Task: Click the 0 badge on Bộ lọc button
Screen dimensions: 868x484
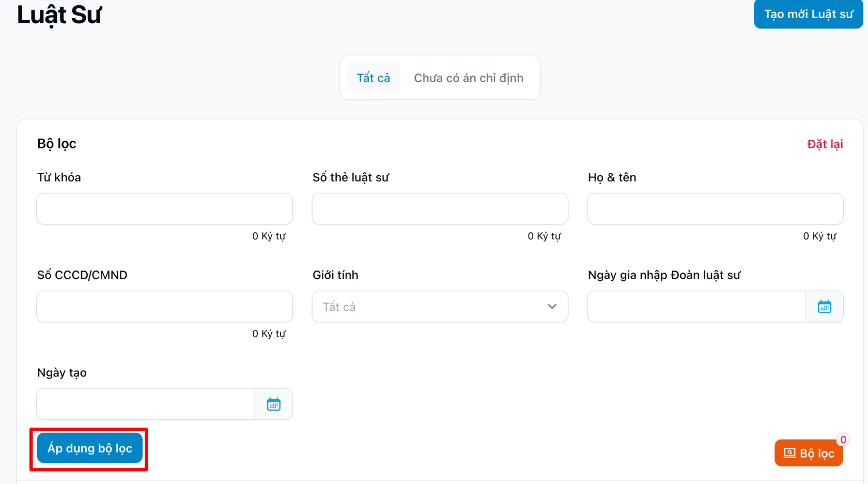Action: pyautogui.click(x=843, y=440)
